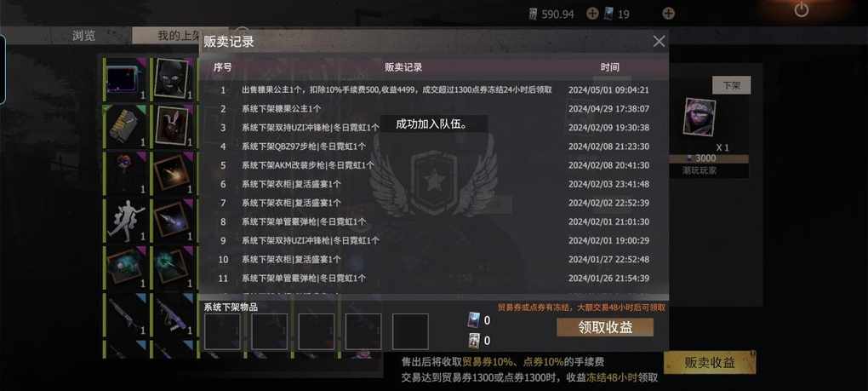Select the blue-framed item in top-left slot
The height and width of the screenshot is (391, 868).
click(x=126, y=79)
